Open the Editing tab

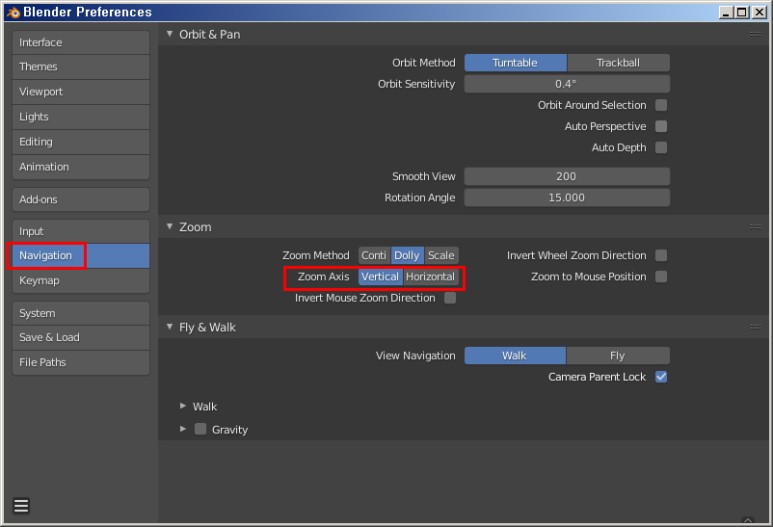81,142
